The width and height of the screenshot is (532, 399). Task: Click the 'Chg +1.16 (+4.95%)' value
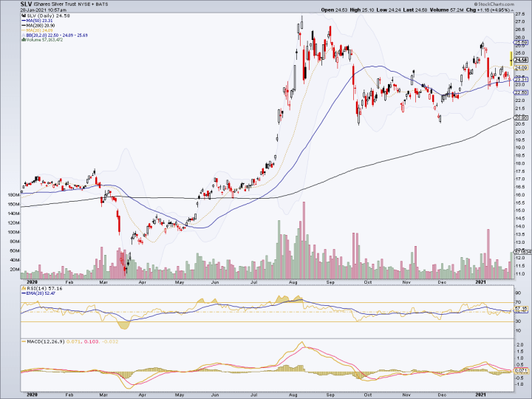coord(488,10)
